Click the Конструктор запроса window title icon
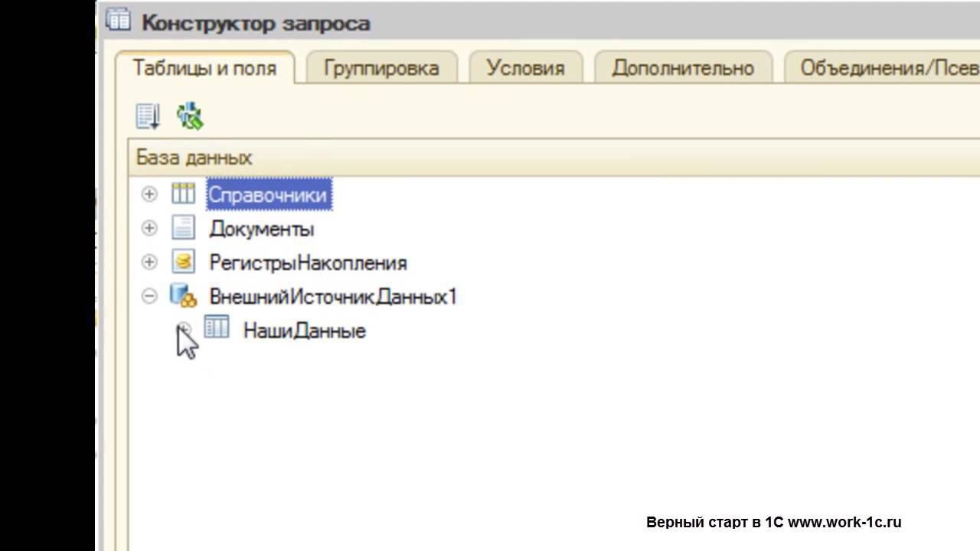 pos(119,21)
